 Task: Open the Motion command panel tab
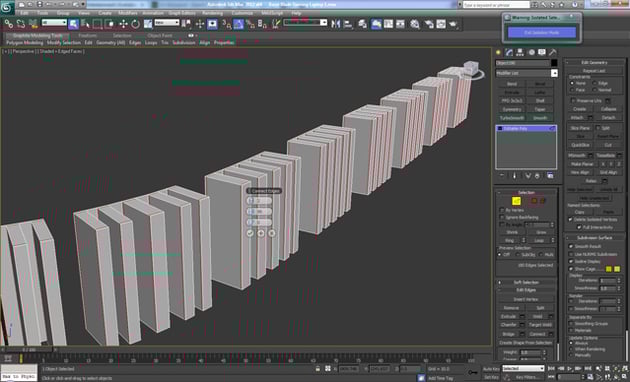[x=531, y=52]
